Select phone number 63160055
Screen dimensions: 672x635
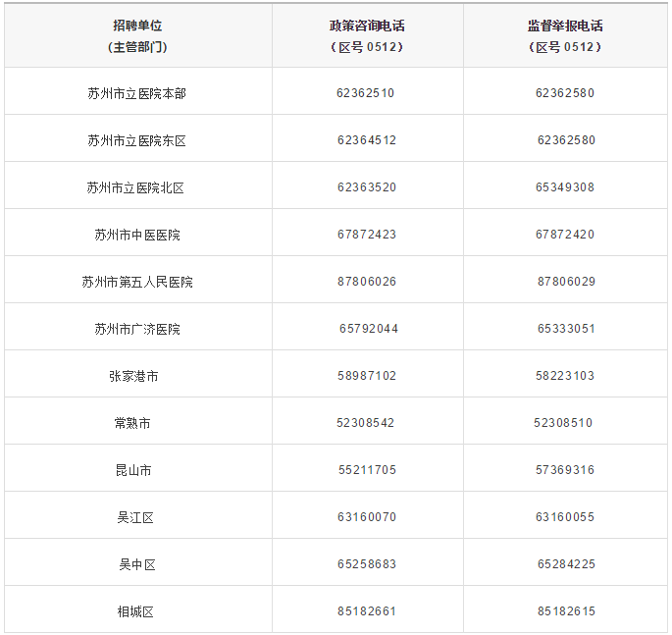tap(565, 517)
